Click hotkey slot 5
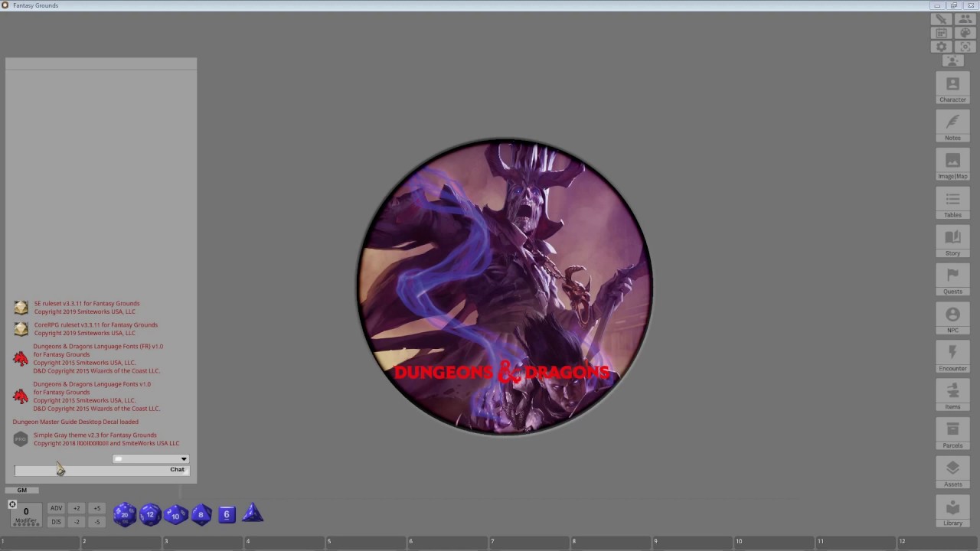 (367, 542)
